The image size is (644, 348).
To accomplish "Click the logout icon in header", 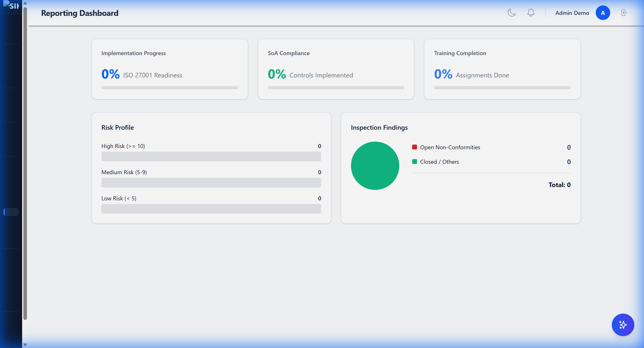I will point(624,13).
